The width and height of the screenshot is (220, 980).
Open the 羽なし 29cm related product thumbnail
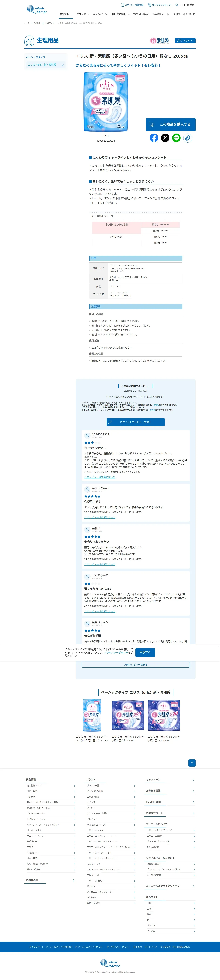(128, 715)
